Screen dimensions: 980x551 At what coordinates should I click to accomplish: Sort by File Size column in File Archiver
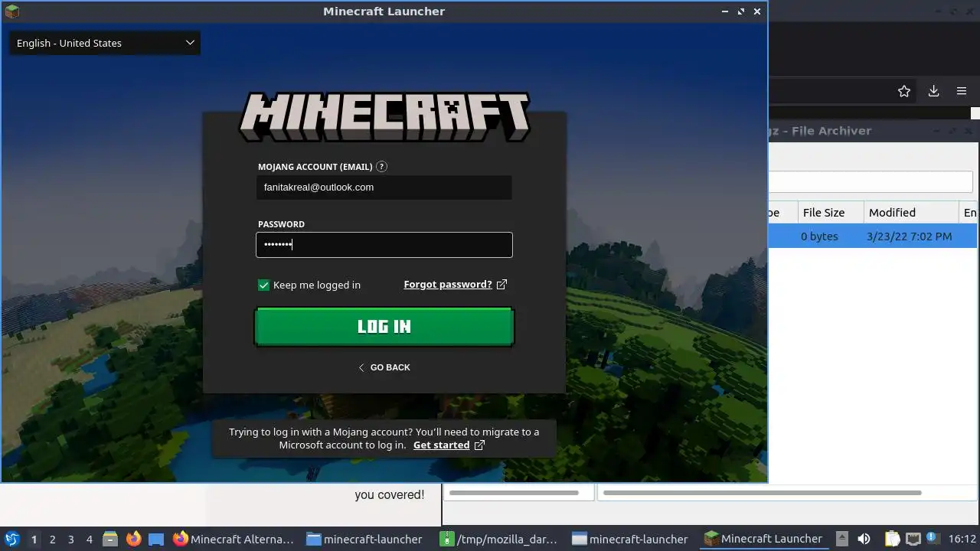[829, 213]
